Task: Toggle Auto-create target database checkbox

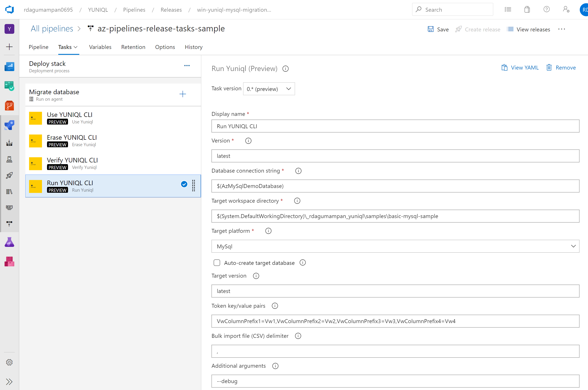Action: (217, 263)
